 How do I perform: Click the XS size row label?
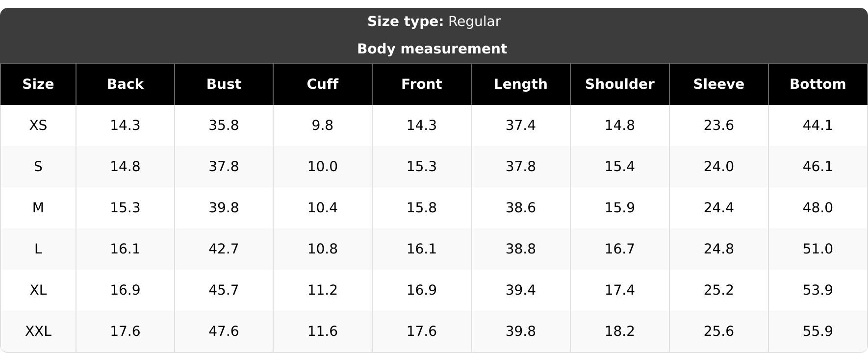click(38, 126)
